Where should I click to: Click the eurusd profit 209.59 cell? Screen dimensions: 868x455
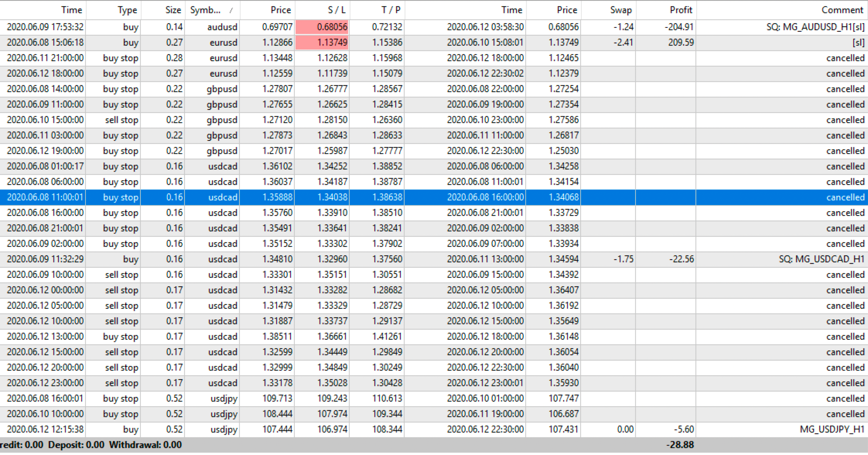[x=681, y=43]
